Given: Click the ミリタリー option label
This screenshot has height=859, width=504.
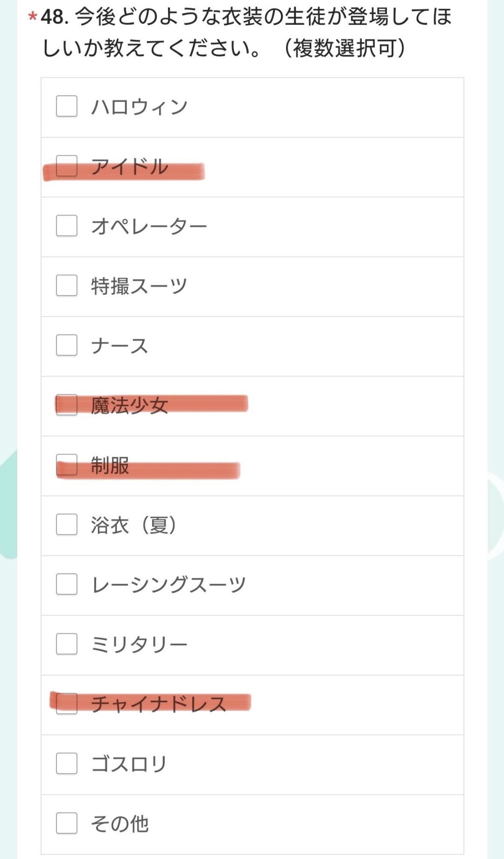Looking at the screenshot, I should pos(139,645).
